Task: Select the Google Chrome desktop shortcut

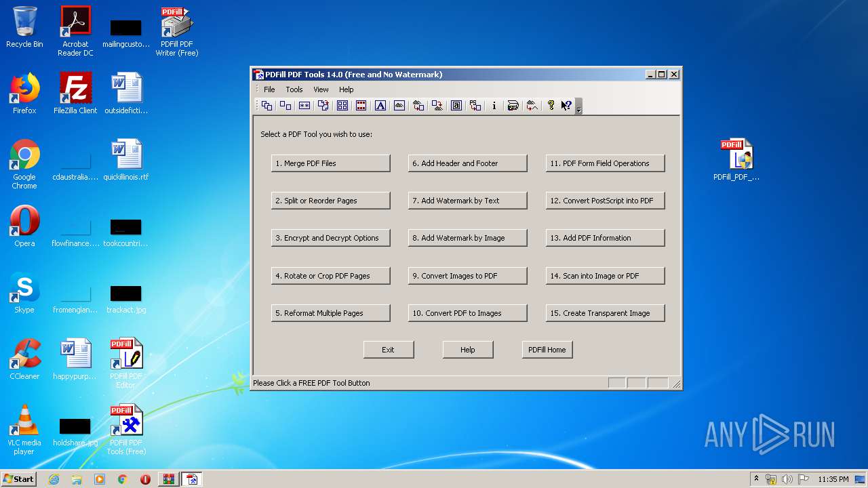Action: pyautogui.click(x=24, y=164)
